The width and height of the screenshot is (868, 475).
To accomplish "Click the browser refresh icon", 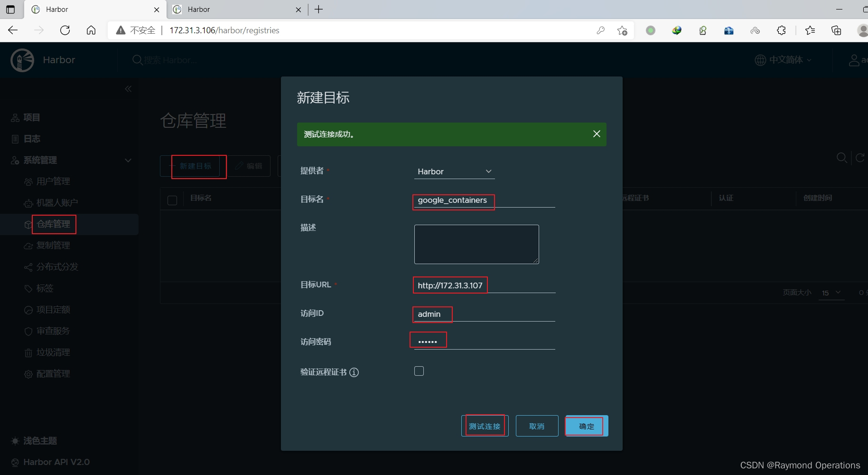I will pos(65,30).
